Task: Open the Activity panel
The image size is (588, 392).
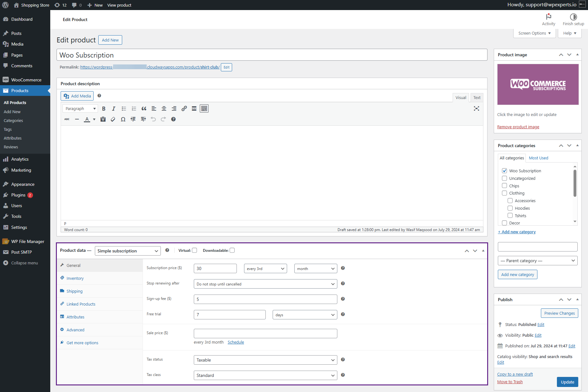Action: [x=548, y=19]
